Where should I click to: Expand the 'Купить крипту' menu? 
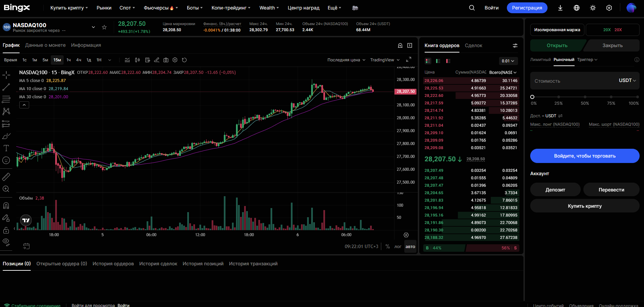69,8
